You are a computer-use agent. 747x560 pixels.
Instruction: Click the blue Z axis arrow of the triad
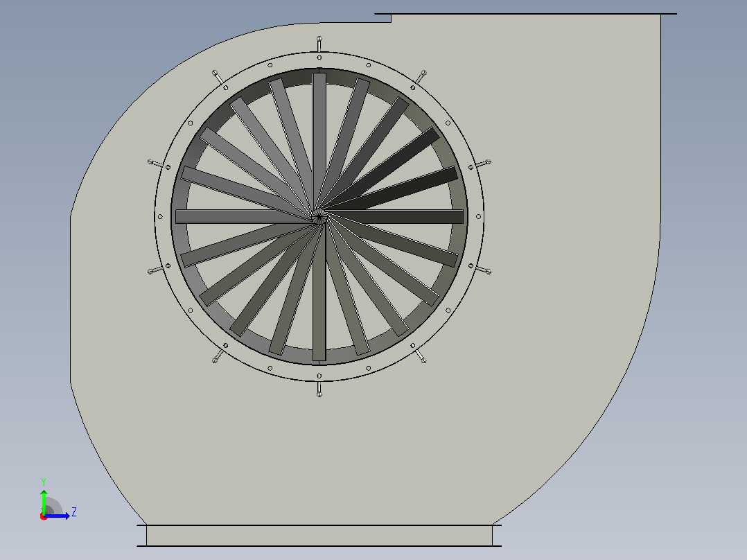pos(58,516)
